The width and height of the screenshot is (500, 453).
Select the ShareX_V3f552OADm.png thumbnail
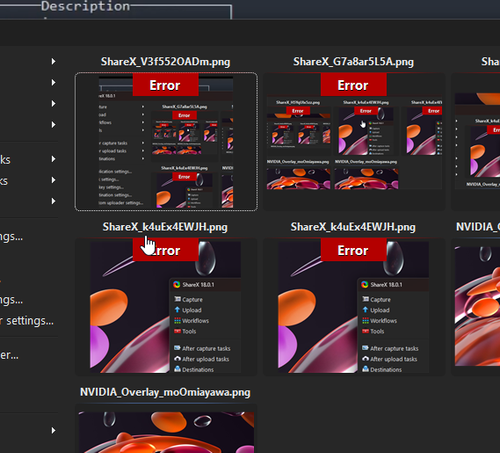(166, 142)
